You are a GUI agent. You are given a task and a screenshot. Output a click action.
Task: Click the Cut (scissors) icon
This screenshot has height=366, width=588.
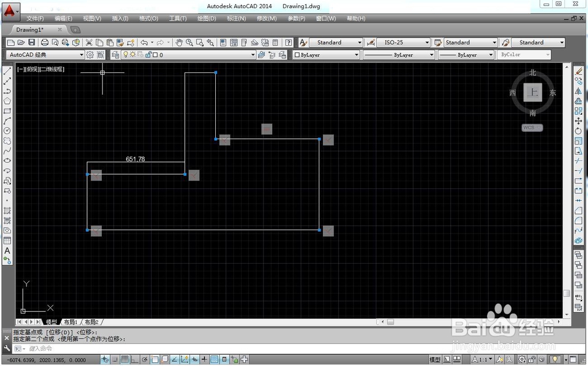tap(89, 42)
